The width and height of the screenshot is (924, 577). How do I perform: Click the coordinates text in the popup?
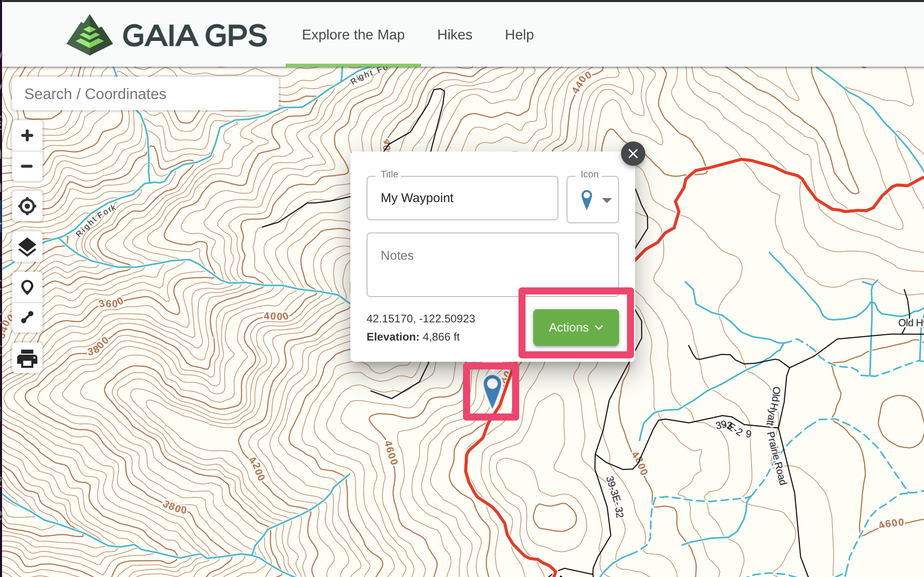click(x=421, y=318)
